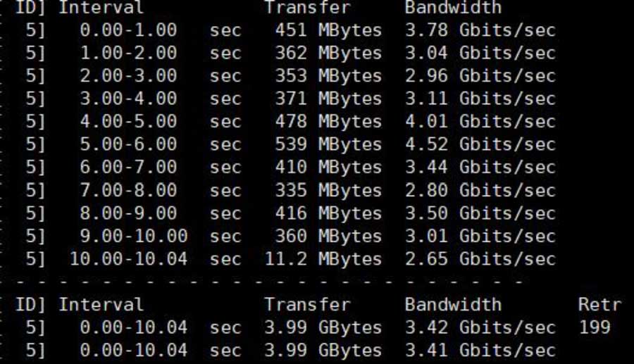Click the top Transfer column header

[x=307, y=7]
